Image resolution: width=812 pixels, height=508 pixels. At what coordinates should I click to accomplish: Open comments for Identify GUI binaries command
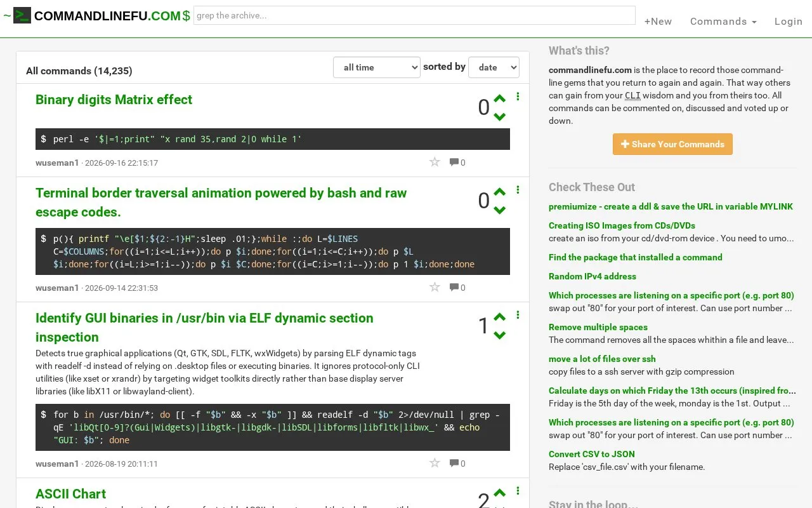point(457,464)
